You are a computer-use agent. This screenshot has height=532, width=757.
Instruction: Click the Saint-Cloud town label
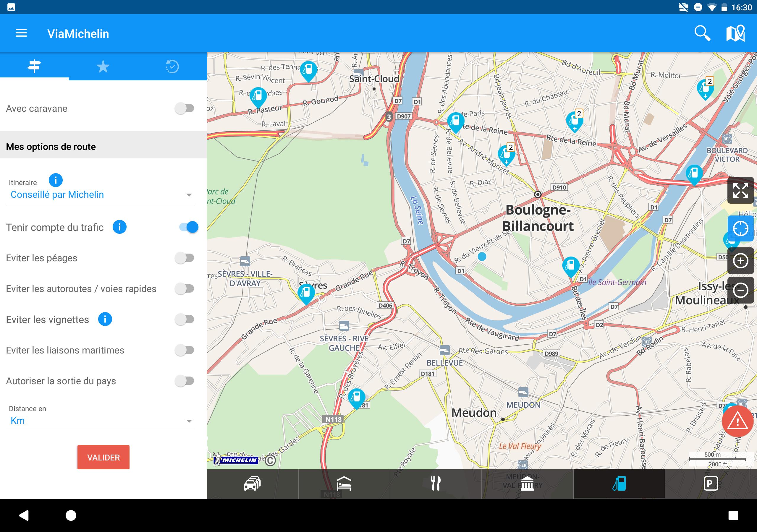[x=374, y=79]
